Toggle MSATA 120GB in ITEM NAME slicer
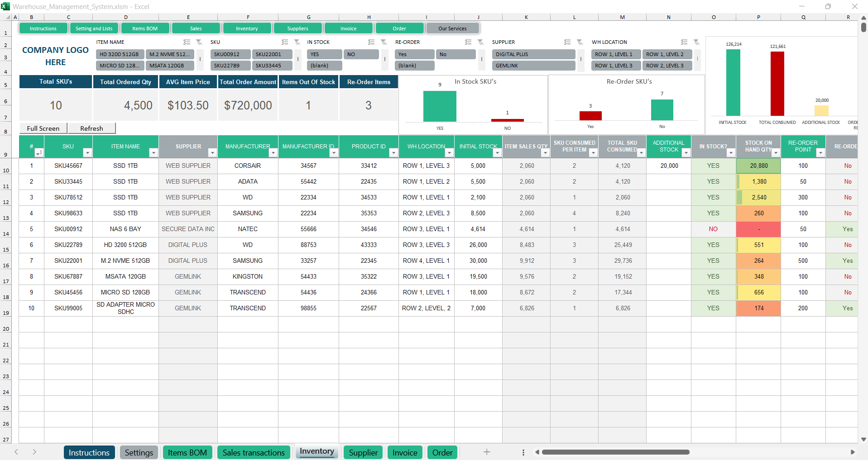Viewport: 868px width, 460px height. click(x=170, y=65)
